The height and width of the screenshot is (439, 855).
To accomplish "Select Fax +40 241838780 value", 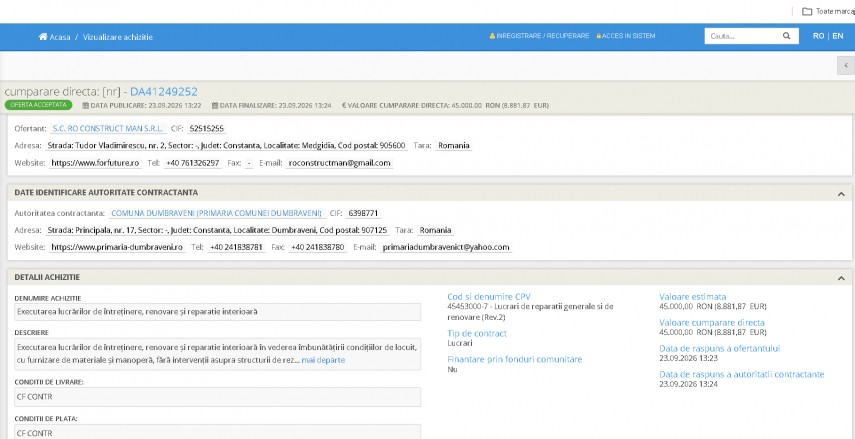I will click(x=317, y=247).
